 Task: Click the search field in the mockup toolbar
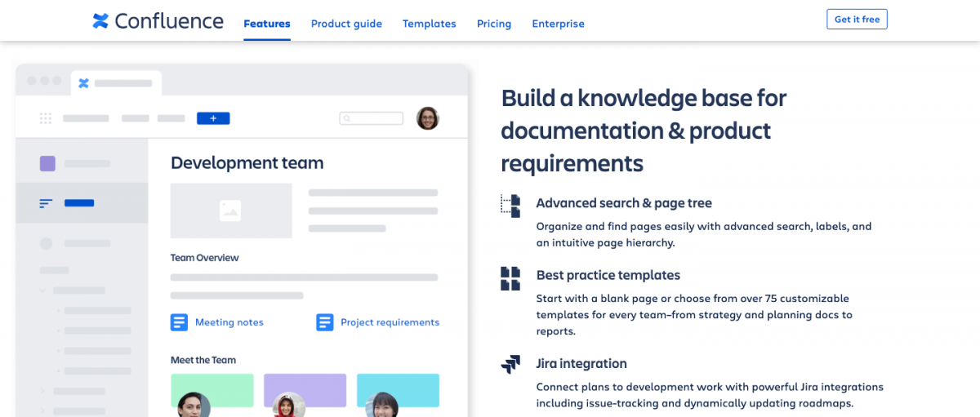point(372,118)
